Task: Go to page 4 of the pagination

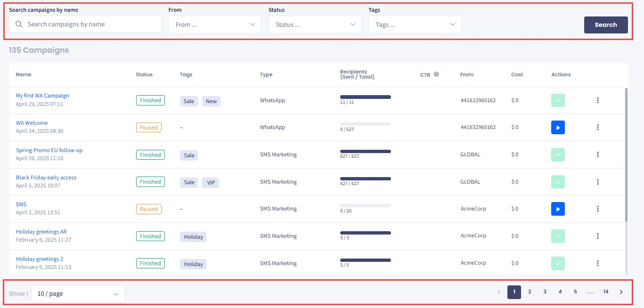Action: tap(560, 292)
